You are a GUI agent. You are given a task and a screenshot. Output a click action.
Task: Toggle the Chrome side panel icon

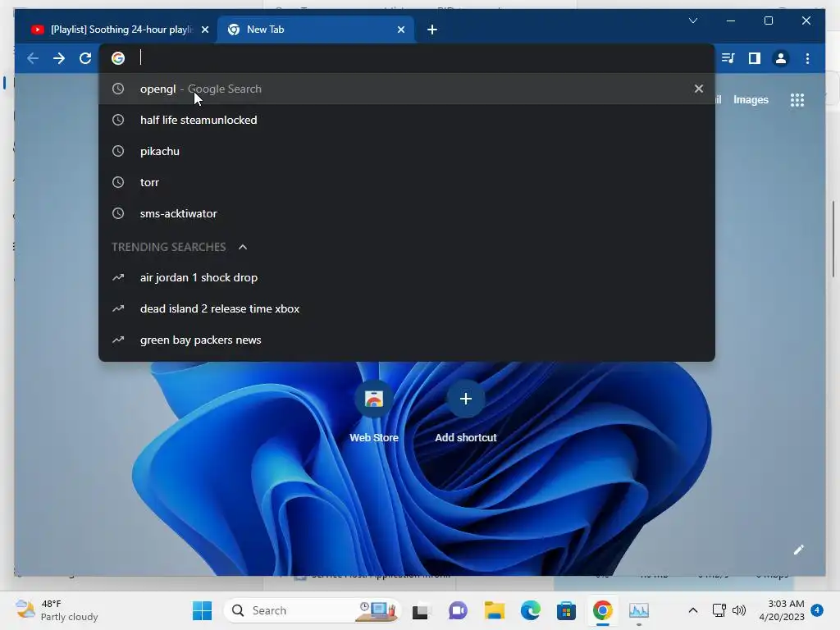click(755, 58)
